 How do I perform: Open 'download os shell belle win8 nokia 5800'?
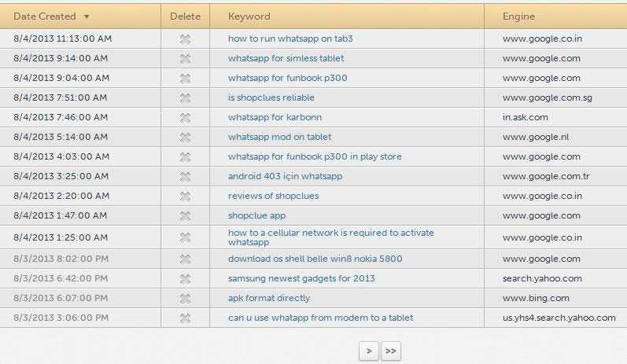click(315, 259)
